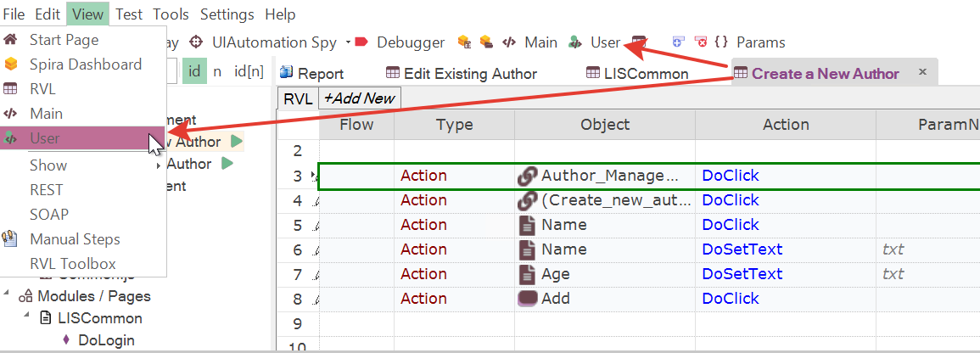Image resolution: width=980 pixels, height=353 pixels.
Task: Click the red delete-row toolbar icon
Action: tap(702, 42)
